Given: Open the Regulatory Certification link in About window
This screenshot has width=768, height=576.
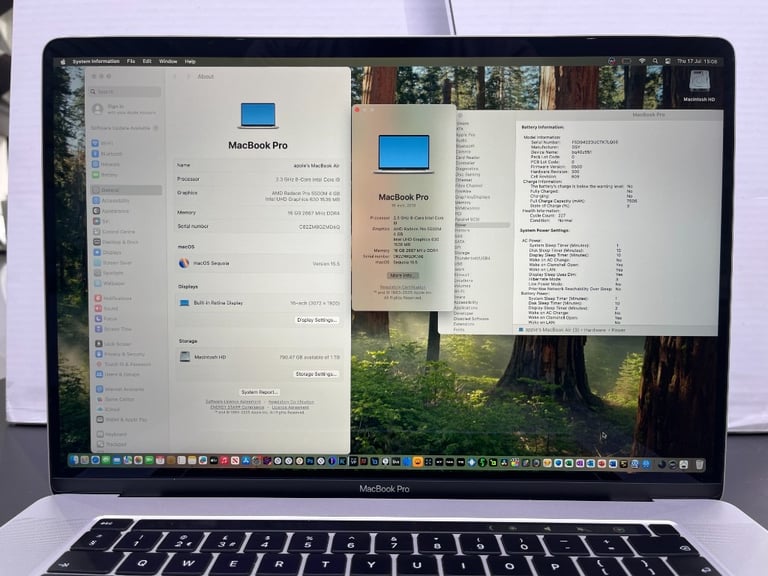Looking at the screenshot, I should 403,287.
